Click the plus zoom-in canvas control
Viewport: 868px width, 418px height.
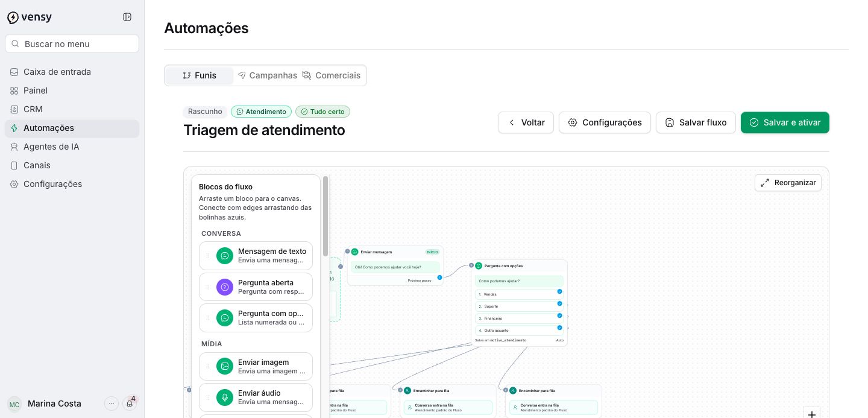812,414
